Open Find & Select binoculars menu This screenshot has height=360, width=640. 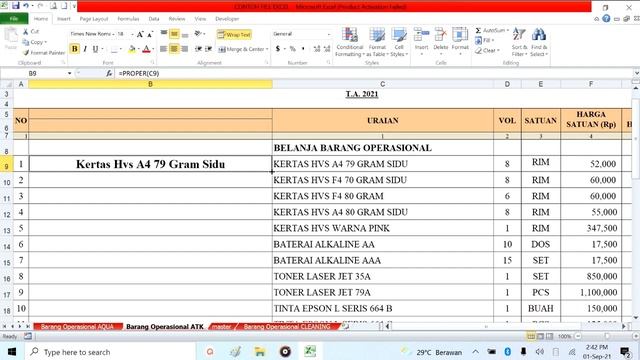pyautogui.click(x=539, y=42)
